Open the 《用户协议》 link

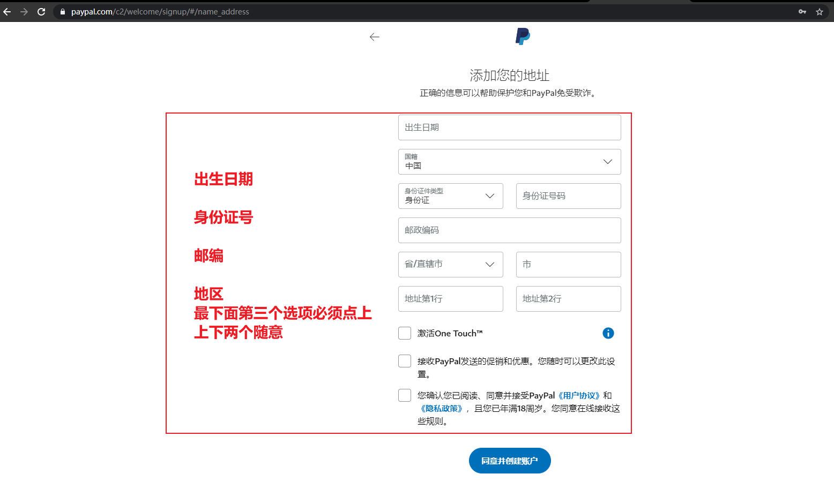pos(579,396)
